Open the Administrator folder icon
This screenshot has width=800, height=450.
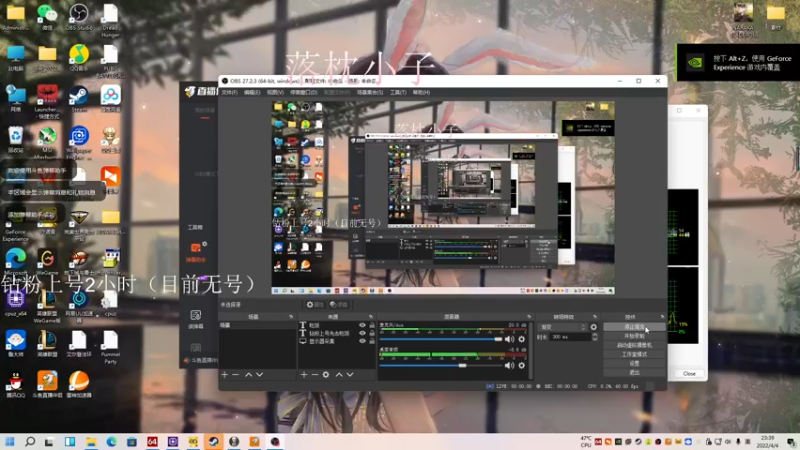click(x=15, y=17)
